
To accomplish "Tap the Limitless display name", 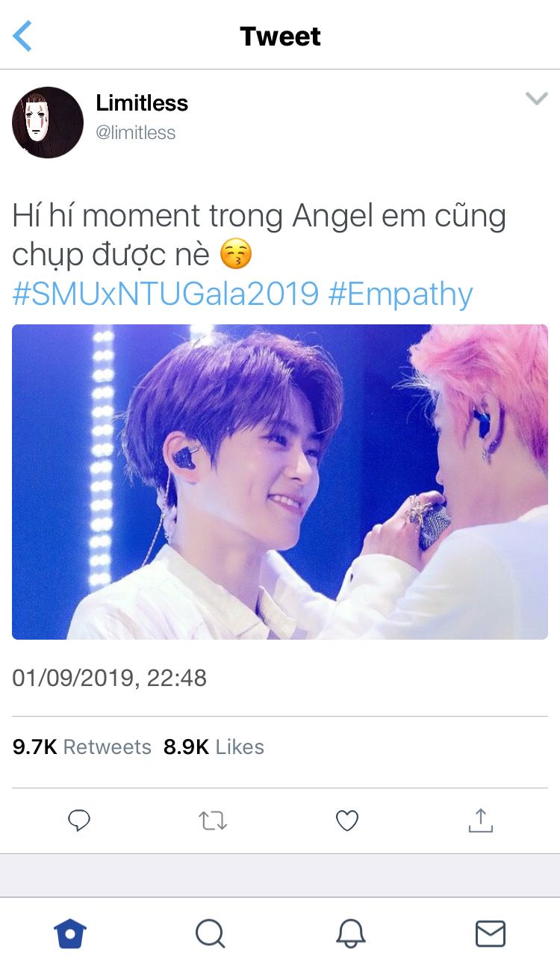I will point(142,103).
